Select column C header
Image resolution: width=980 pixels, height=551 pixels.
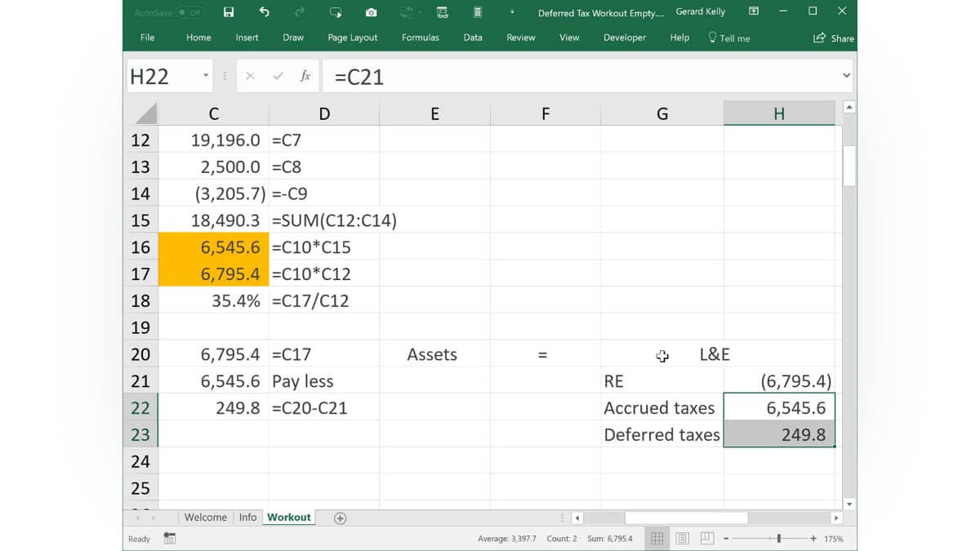[213, 113]
